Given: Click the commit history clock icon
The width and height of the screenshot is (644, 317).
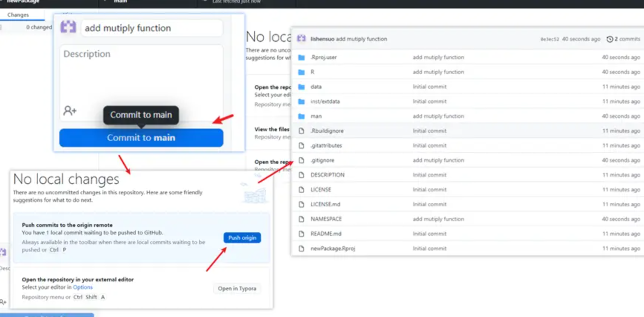Looking at the screenshot, I should (x=609, y=39).
